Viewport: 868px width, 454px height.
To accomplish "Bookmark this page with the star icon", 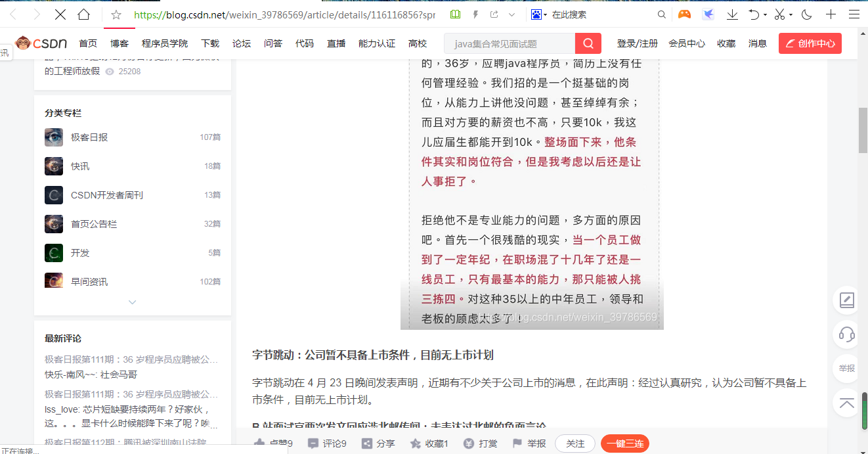I will pos(116,14).
